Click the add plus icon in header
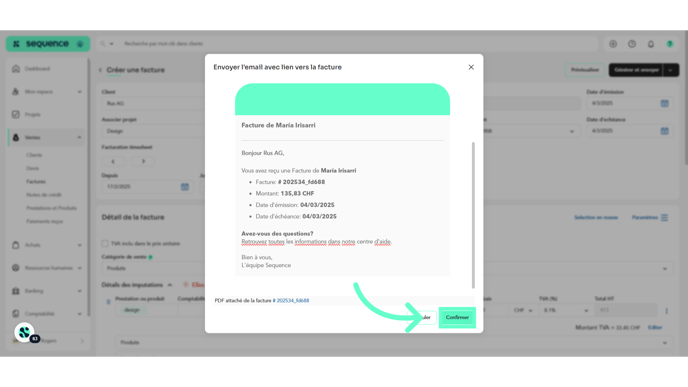This screenshot has height=387, width=688. click(x=613, y=44)
